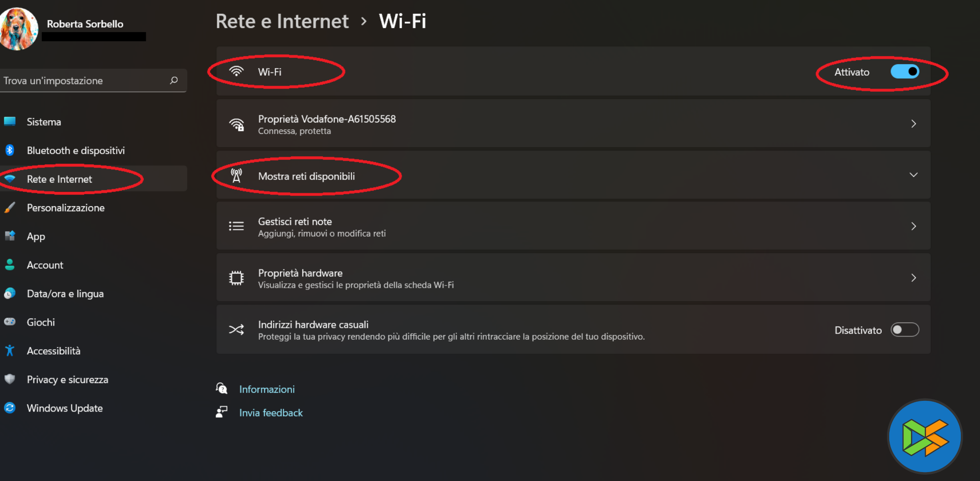Open Gestisci reti note chevron

pyautogui.click(x=913, y=226)
